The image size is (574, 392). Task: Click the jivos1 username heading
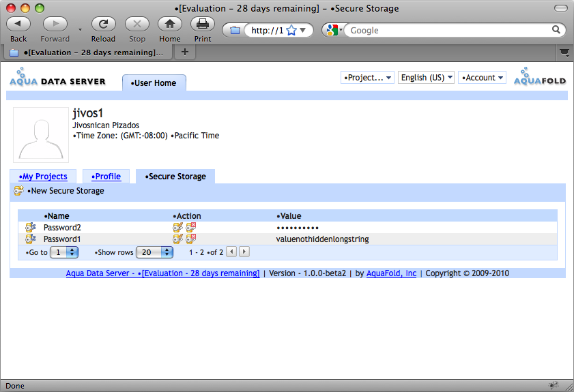(x=88, y=113)
